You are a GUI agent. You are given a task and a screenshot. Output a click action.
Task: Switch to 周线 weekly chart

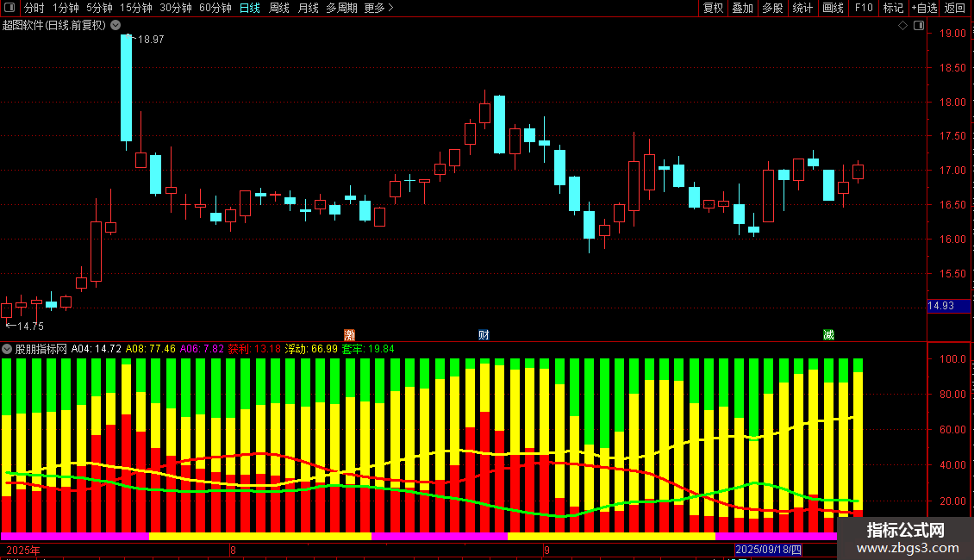click(279, 8)
